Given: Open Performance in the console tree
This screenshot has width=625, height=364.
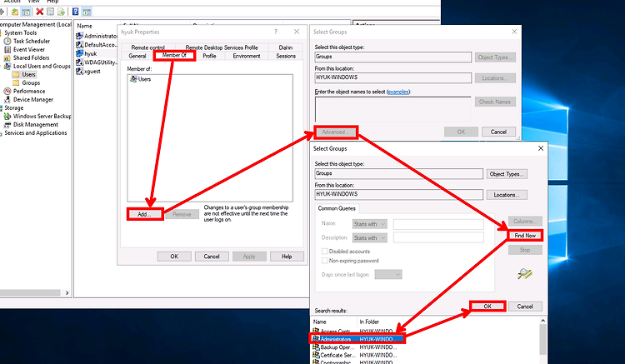Looking at the screenshot, I should [25, 91].
